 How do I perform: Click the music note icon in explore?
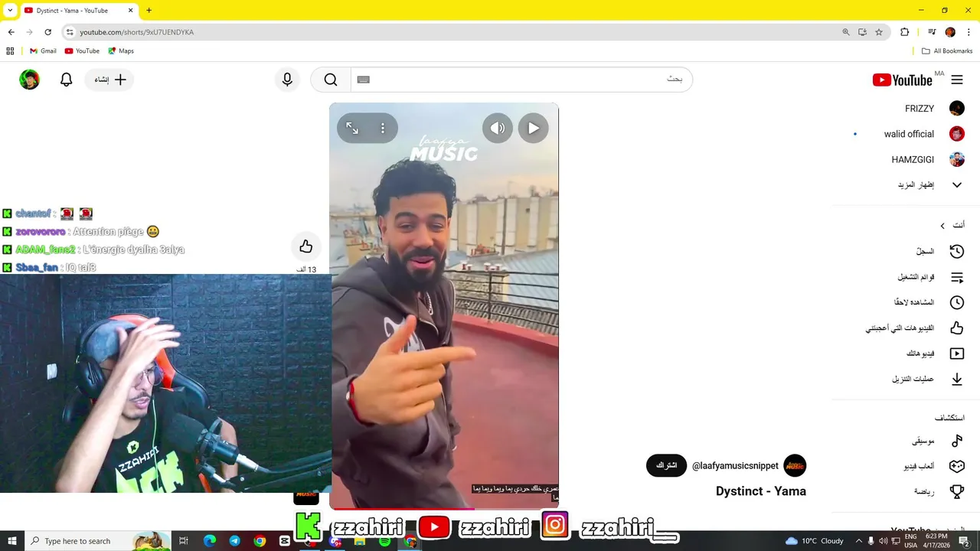[957, 441]
